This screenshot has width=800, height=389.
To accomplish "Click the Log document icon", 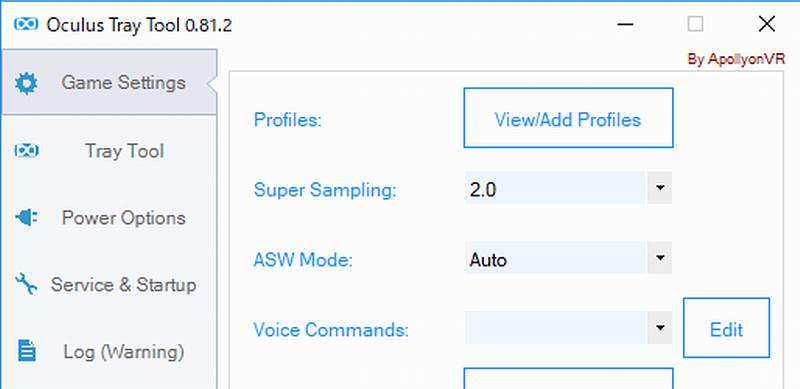I will (26, 351).
